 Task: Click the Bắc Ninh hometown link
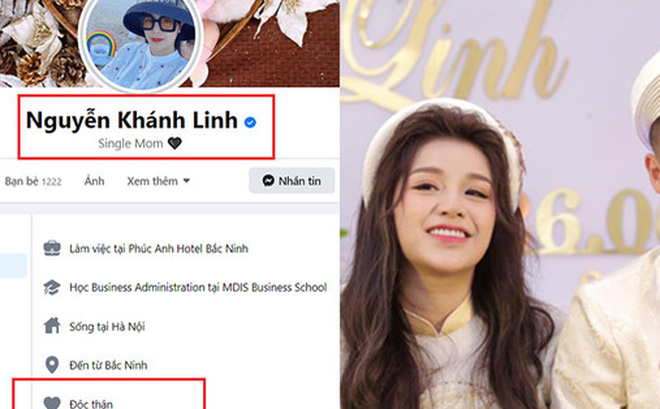pos(125,365)
